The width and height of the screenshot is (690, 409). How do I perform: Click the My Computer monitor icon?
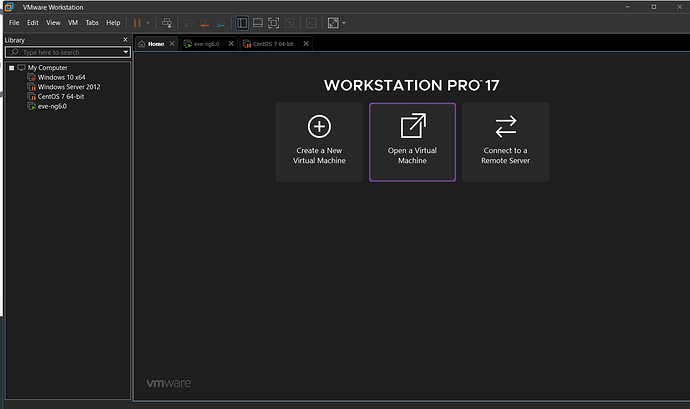[21, 68]
